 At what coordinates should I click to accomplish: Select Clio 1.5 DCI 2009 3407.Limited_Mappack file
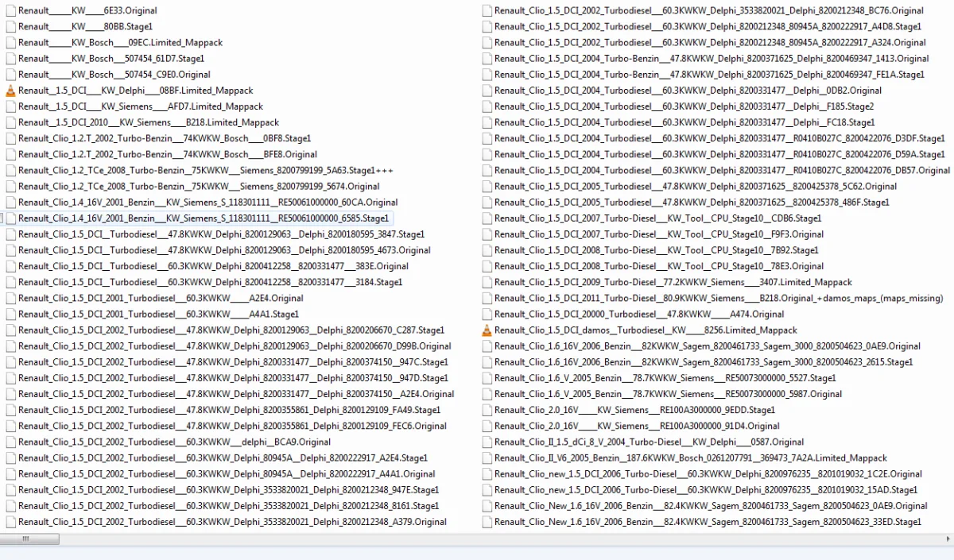point(673,282)
